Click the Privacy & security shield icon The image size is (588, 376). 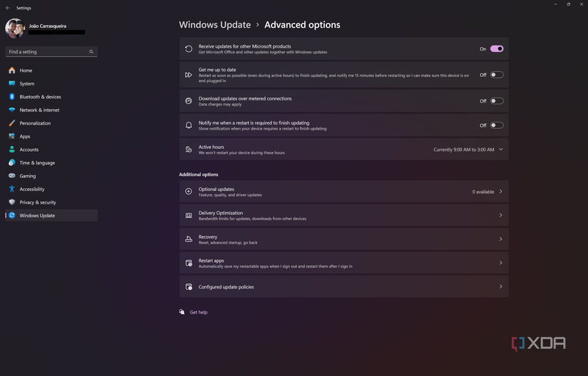click(12, 202)
